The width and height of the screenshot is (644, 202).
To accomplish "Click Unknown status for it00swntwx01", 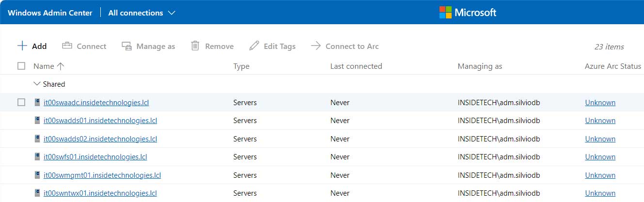I will pyautogui.click(x=600, y=193).
